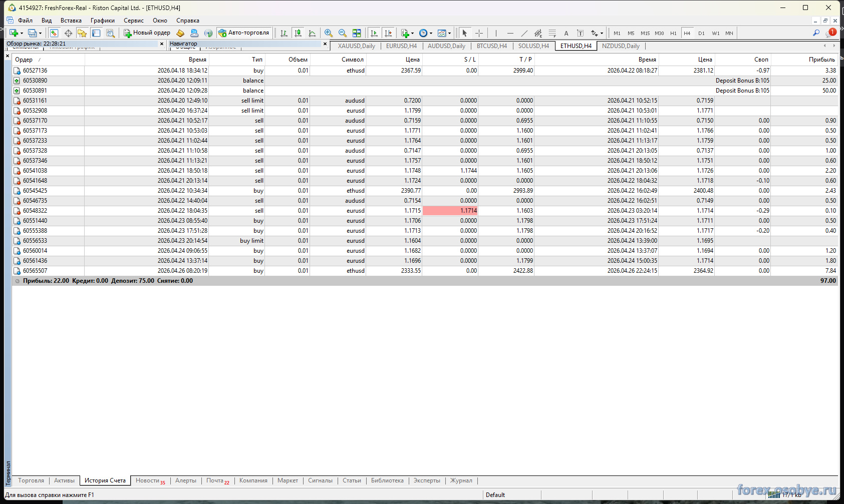Switch to the Торговля terminal tab
This screenshot has height=504, width=844.
pyautogui.click(x=31, y=480)
